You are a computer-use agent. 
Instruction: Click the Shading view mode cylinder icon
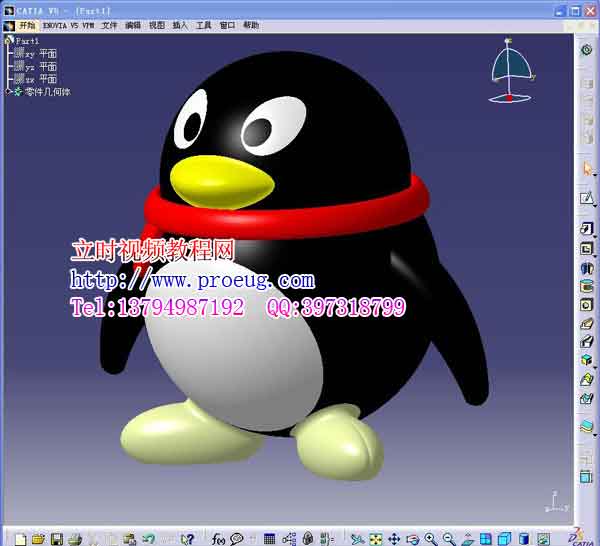524,539
